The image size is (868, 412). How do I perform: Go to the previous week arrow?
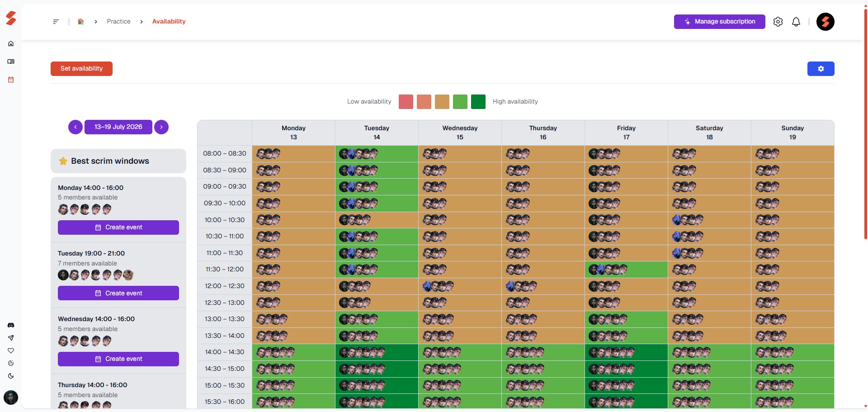pos(75,127)
